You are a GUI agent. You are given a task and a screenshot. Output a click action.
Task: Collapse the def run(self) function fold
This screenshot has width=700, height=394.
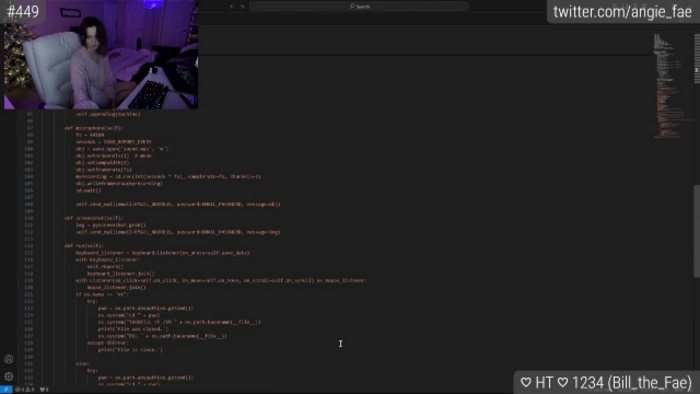click(x=38, y=246)
